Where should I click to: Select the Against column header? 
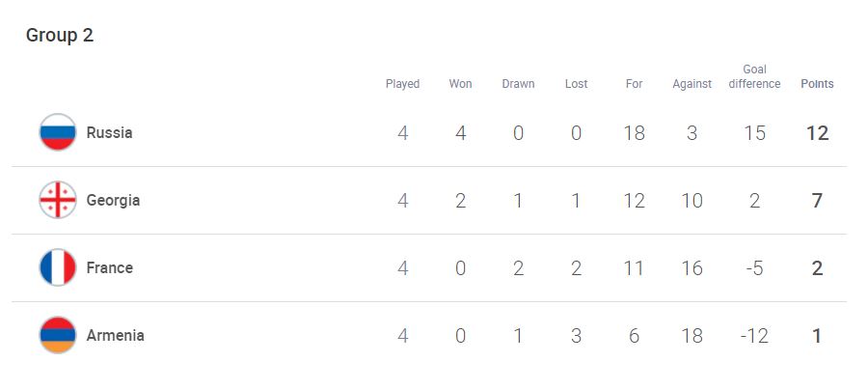click(x=692, y=84)
